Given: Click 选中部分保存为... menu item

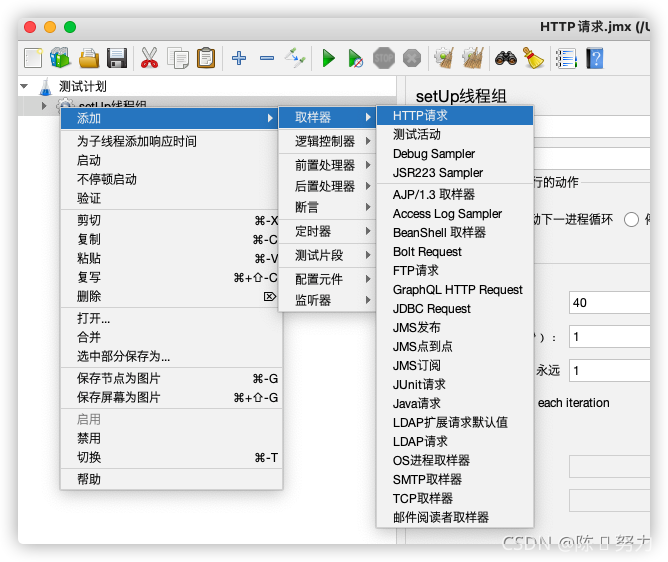Looking at the screenshot, I should click(x=172, y=356).
